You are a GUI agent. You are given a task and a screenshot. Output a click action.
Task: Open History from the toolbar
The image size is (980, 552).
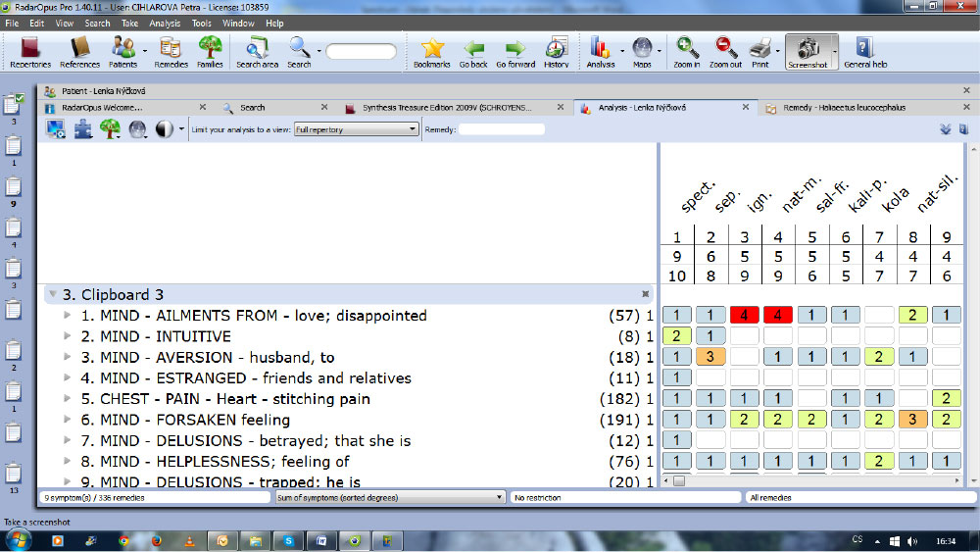557,52
